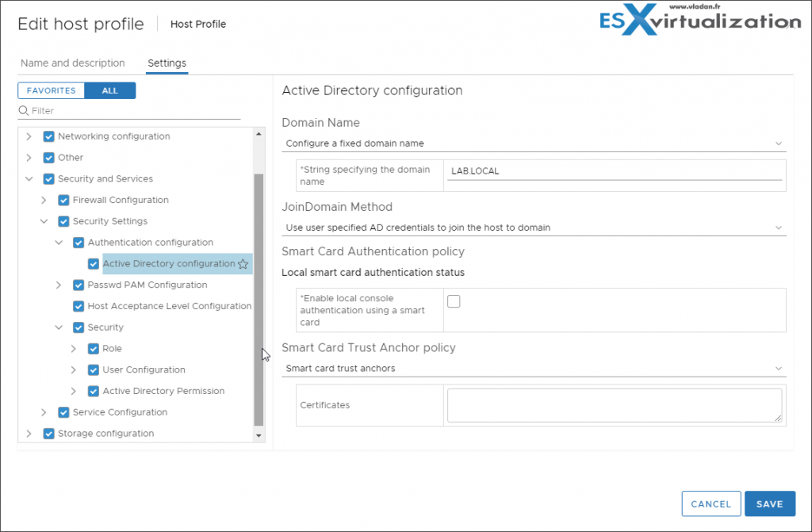The image size is (812, 532).
Task: Click the expand arrow next to Networking configuration
Action: pos(29,136)
